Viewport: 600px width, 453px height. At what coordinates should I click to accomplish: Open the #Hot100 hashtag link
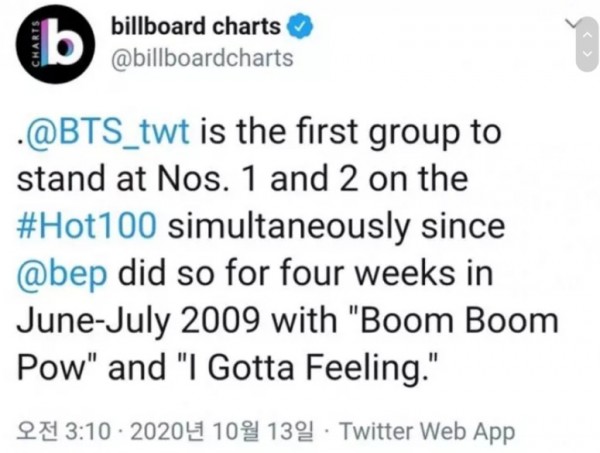[86, 226]
